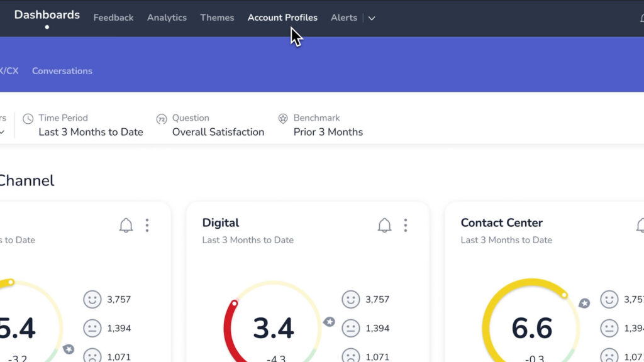Open the Dashboards section

47,15
